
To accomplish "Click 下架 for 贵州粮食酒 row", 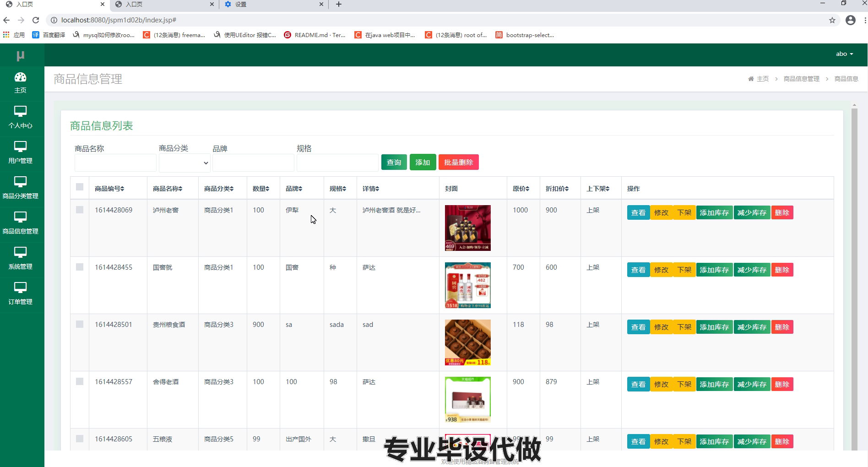I will pos(684,327).
